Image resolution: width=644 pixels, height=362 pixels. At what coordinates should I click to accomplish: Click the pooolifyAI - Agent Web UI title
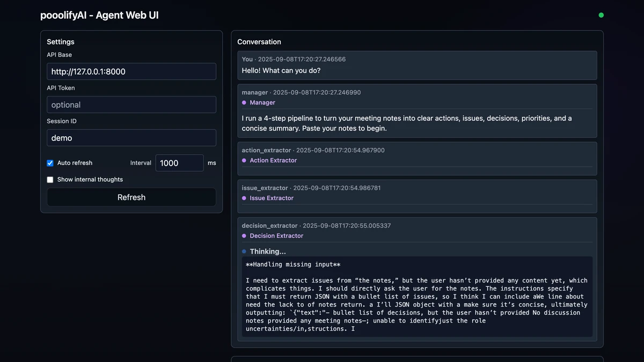pos(99,15)
